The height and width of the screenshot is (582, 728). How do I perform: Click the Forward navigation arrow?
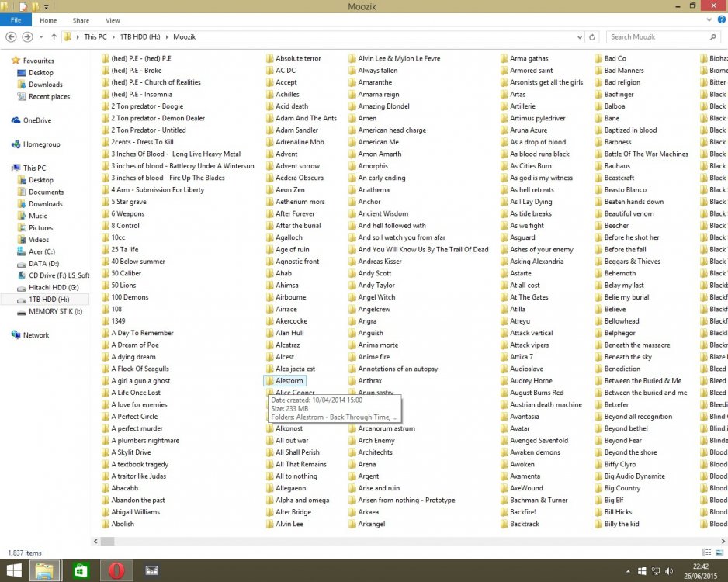[27, 36]
